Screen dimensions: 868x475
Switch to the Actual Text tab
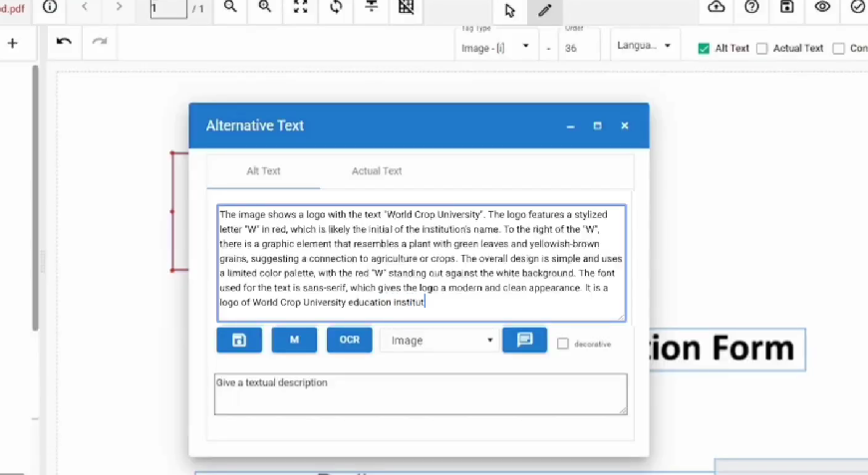(377, 171)
